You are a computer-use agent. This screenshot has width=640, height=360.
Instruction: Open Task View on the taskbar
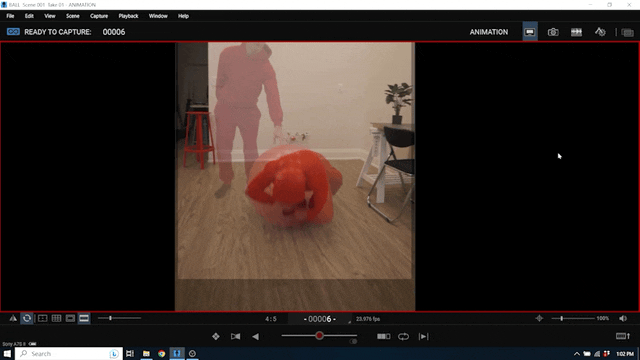[x=130, y=353]
